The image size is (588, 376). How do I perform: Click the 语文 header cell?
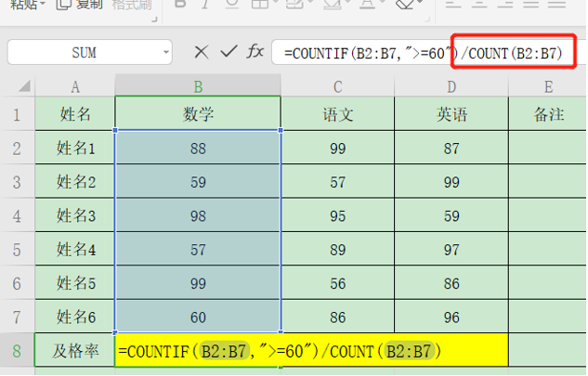(338, 113)
